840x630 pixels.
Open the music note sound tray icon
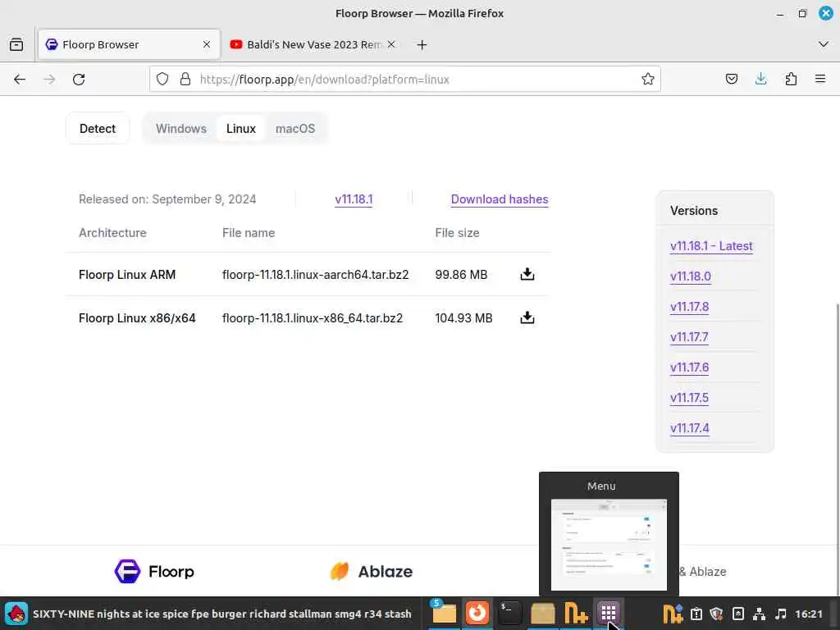pyautogui.click(x=781, y=614)
